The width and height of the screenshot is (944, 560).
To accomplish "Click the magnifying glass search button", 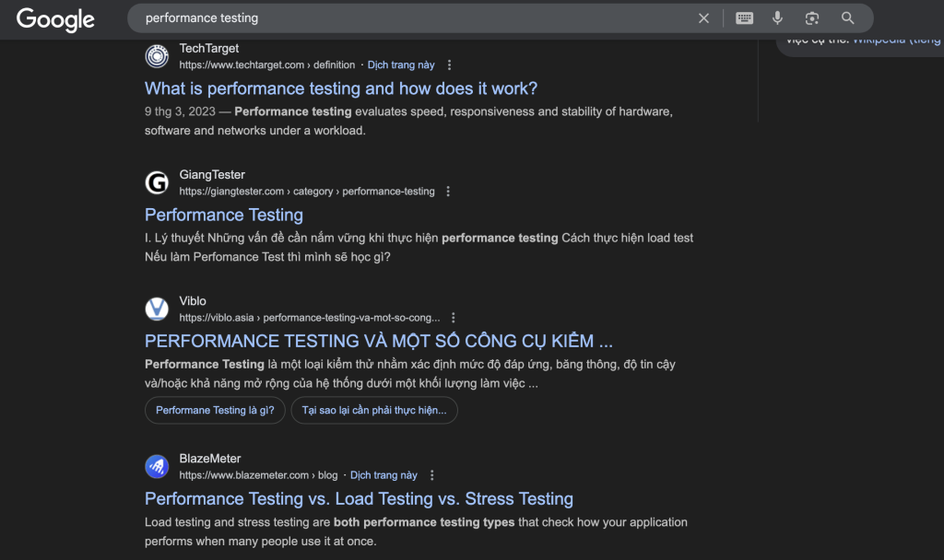I will (848, 18).
